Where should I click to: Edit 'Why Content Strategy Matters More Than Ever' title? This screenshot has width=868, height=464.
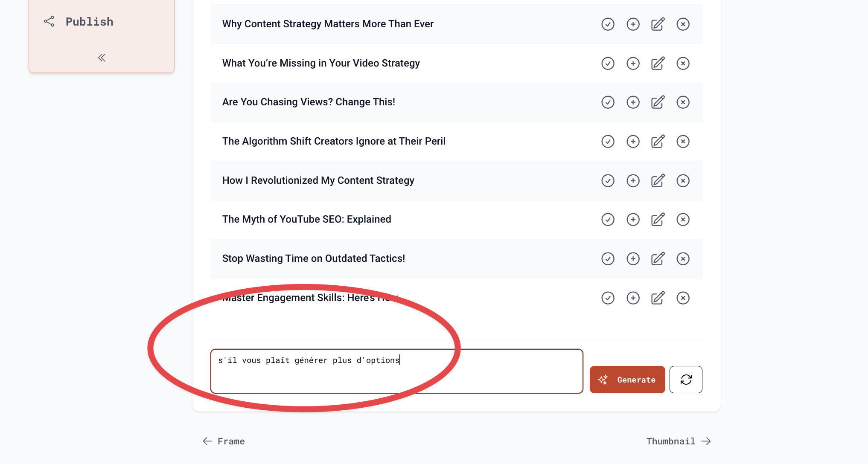pos(658,24)
